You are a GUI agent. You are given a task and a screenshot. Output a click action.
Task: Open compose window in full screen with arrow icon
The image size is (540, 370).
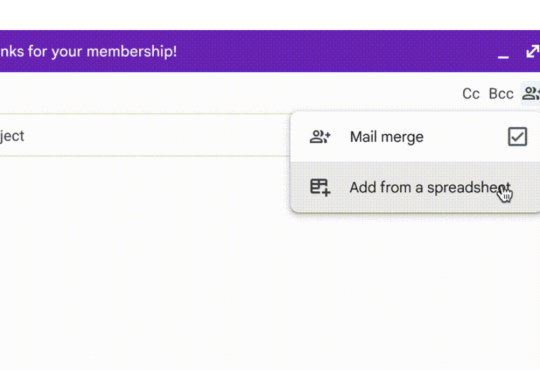[532, 52]
